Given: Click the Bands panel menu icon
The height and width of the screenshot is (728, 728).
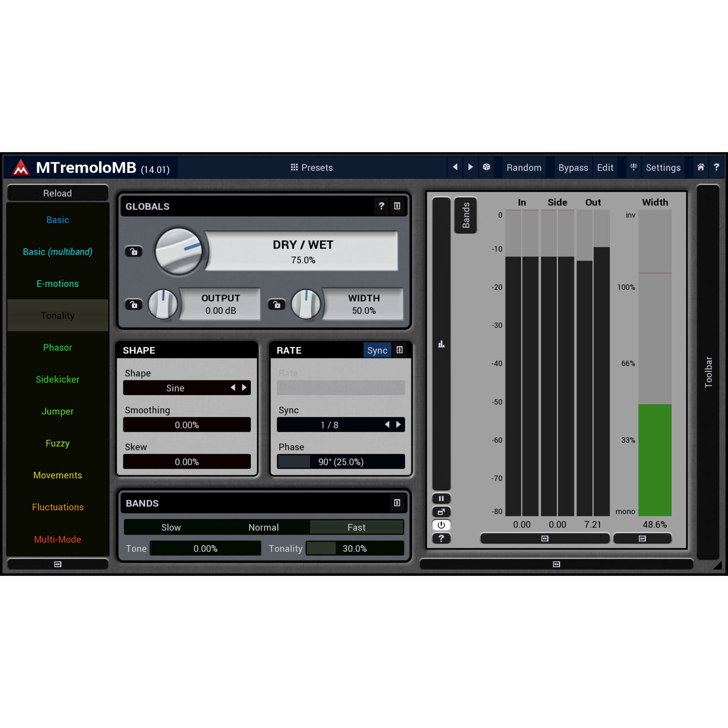Looking at the screenshot, I should [397, 503].
